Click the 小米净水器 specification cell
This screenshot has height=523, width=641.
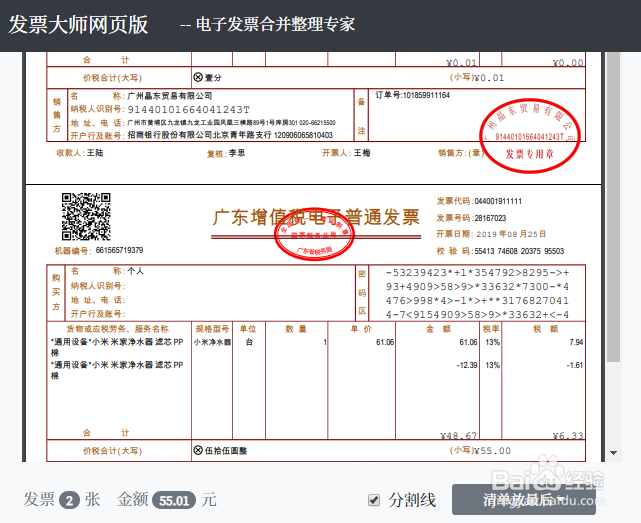pyautogui.click(x=212, y=342)
